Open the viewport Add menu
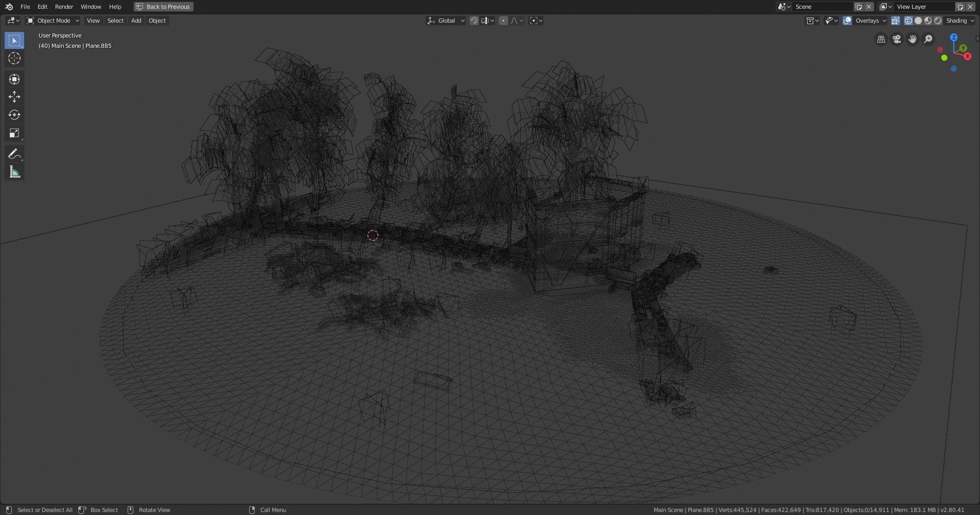The image size is (980, 515). tap(136, 21)
